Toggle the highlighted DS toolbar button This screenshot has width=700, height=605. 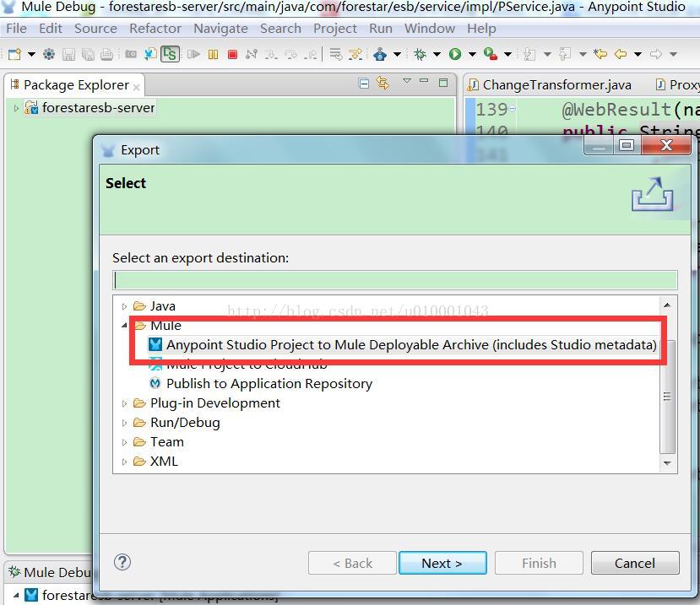170,54
